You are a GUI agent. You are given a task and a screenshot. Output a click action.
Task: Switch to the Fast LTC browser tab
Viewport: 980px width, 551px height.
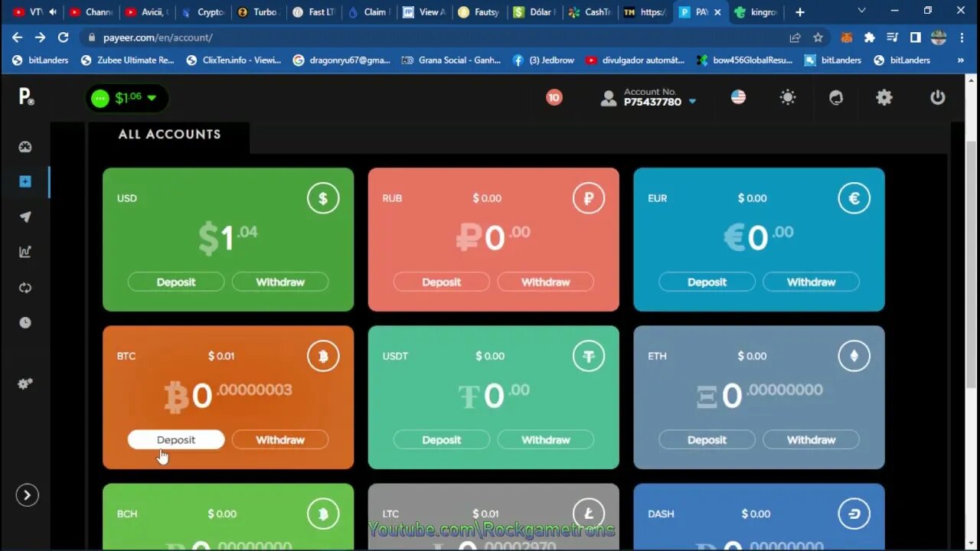click(x=314, y=11)
